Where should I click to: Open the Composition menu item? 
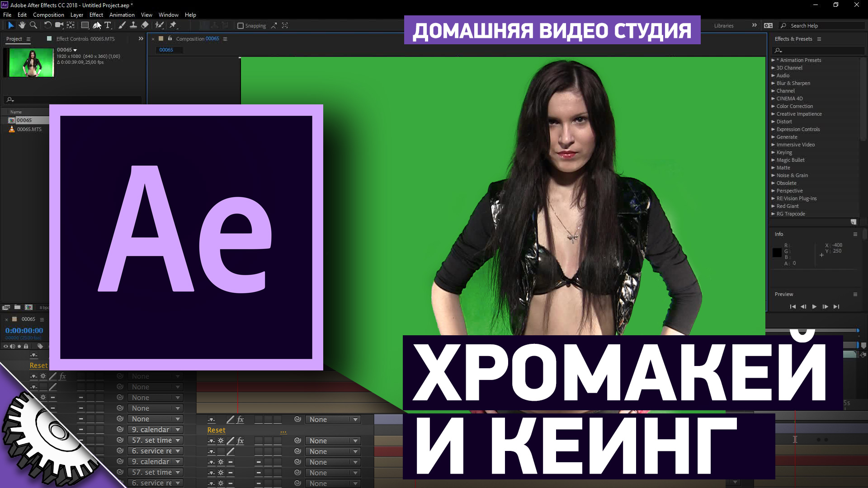47,14
